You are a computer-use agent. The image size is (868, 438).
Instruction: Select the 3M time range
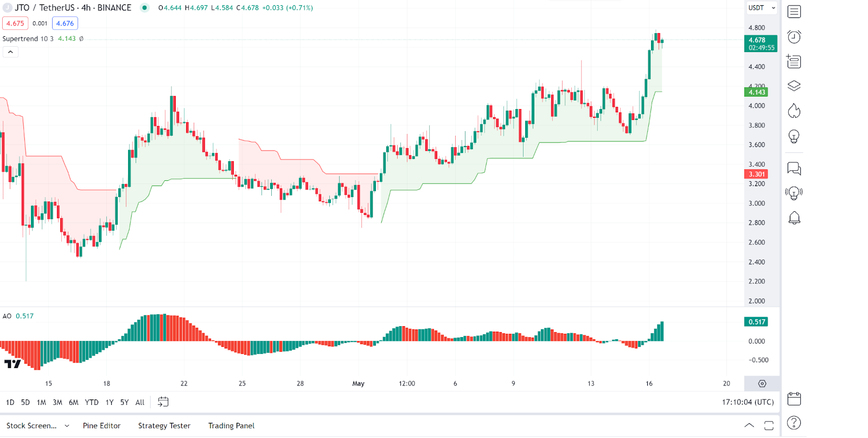pos(58,403)
